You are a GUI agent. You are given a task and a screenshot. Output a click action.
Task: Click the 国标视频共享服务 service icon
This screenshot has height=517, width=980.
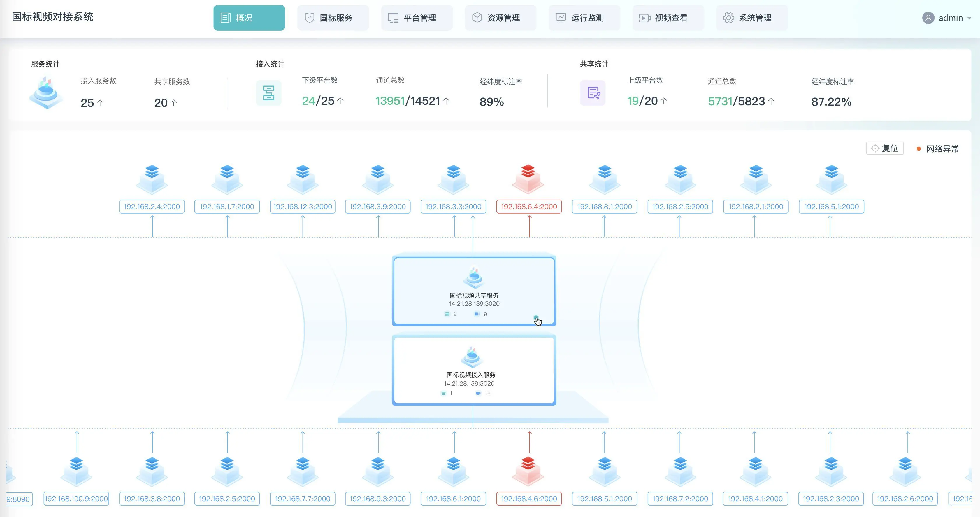click(x=474, y=277)
